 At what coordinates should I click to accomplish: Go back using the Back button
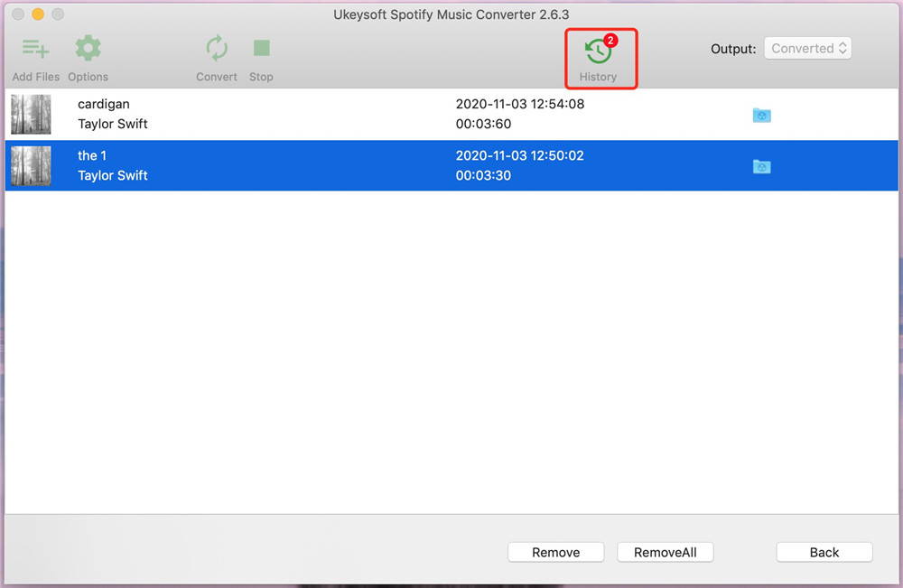pyautogui.click(x=824, y=552)
